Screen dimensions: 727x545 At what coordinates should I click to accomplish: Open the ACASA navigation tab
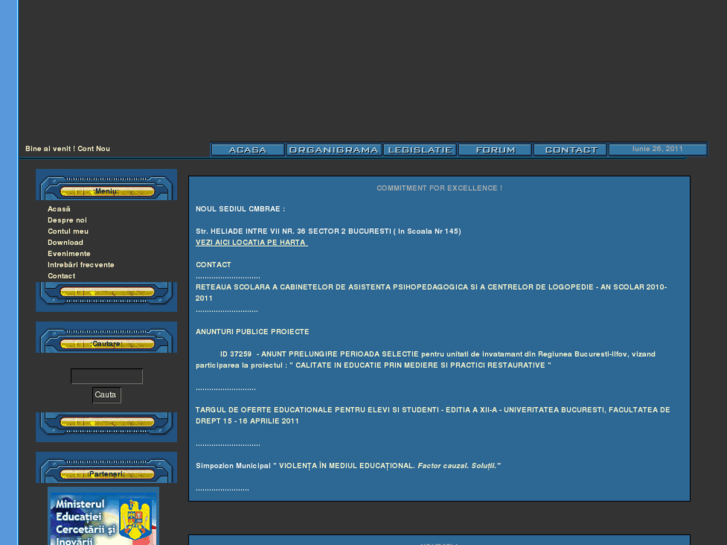click(248, 150)
